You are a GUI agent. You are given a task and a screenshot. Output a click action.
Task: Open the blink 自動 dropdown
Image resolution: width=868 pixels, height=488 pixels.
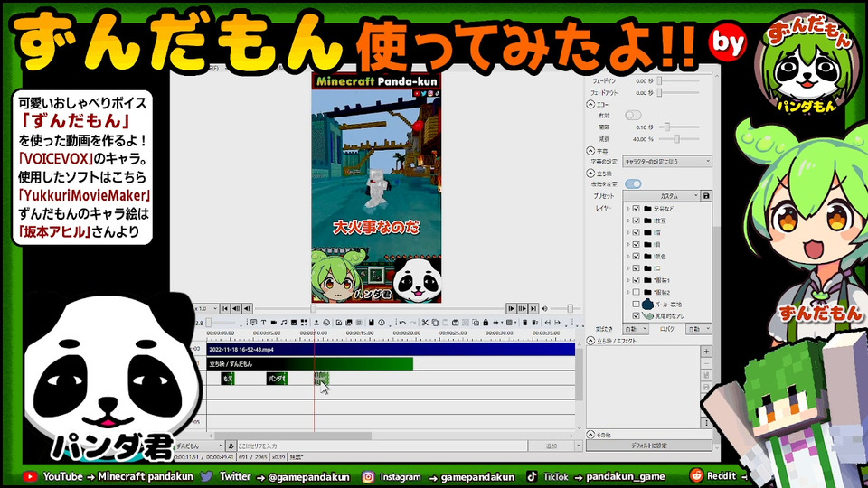[636, 329]
